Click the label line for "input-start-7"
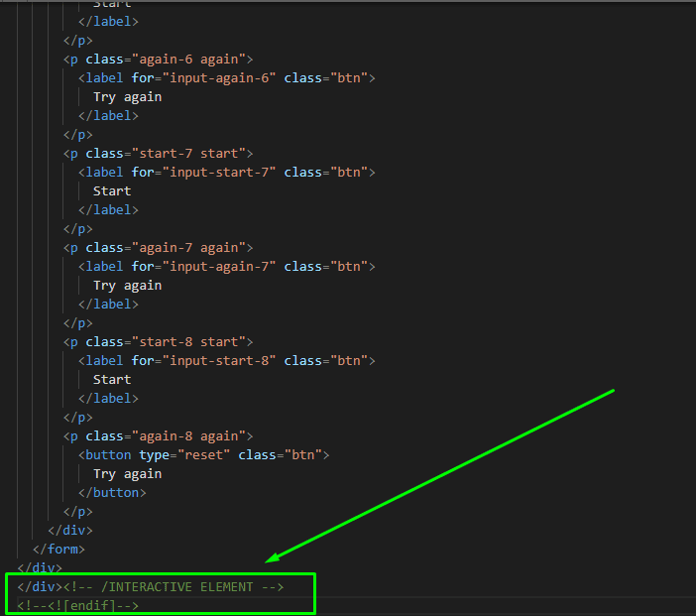The width and height of the screenshot is (696, 616). tap(226, 173)
